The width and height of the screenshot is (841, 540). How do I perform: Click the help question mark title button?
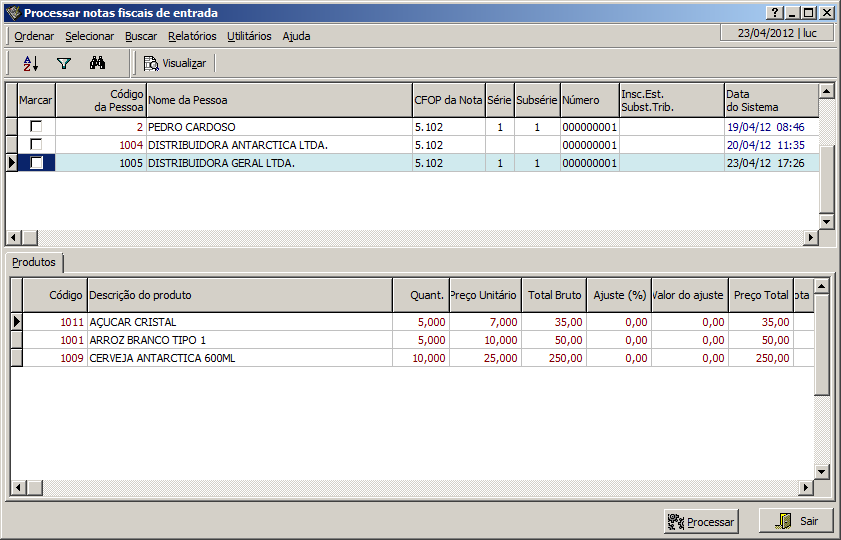tap(774, 13)
